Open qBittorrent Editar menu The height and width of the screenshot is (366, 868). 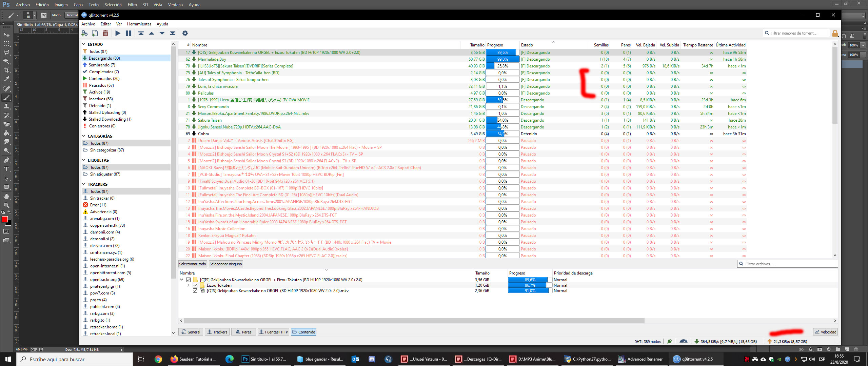coord(106,24)
